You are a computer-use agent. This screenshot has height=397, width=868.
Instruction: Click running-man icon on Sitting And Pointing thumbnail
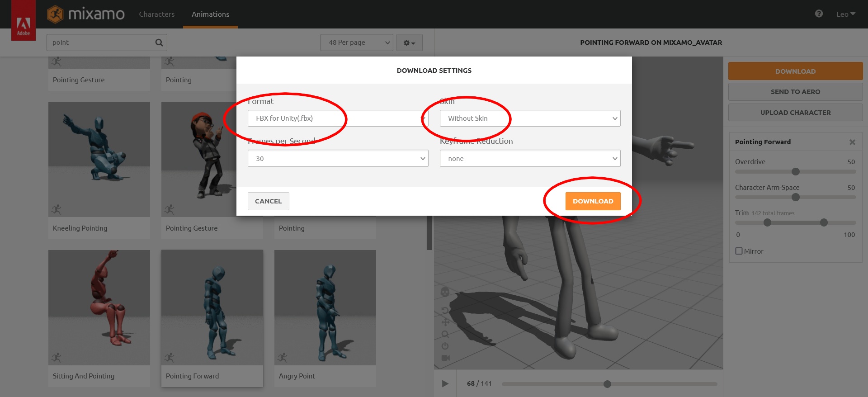coord(57,358)
